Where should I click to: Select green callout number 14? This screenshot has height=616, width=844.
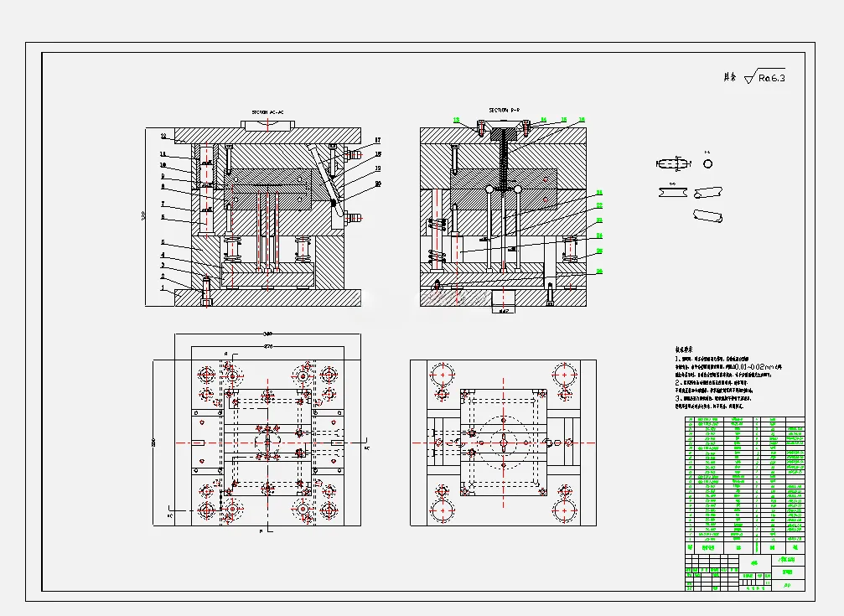tap(544, 120)
